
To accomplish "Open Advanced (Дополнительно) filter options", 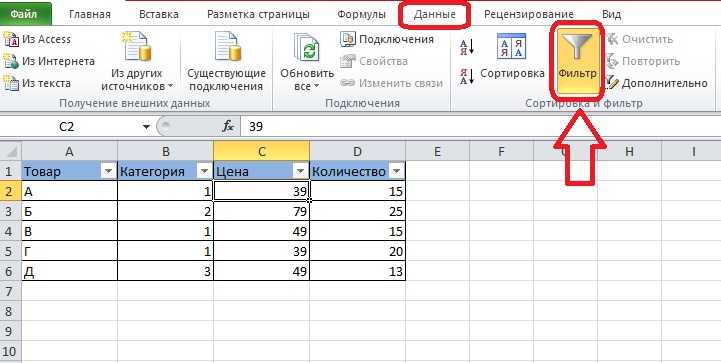I will click(x=657, y=83).
